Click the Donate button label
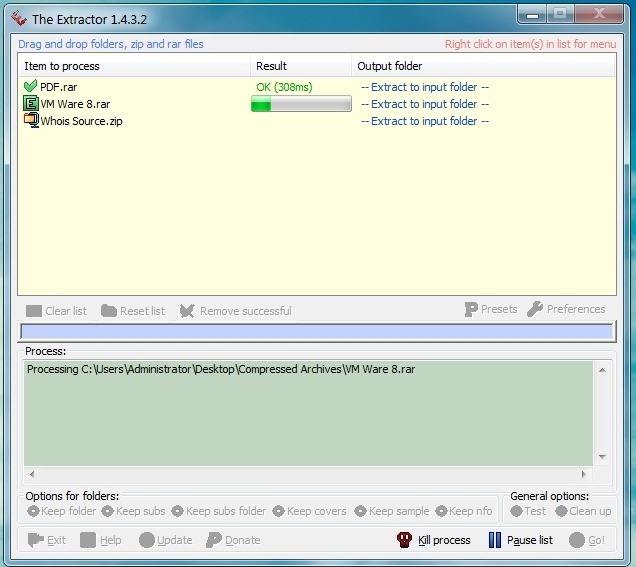The height and width of the screenshot is (567, 636). 243,540
